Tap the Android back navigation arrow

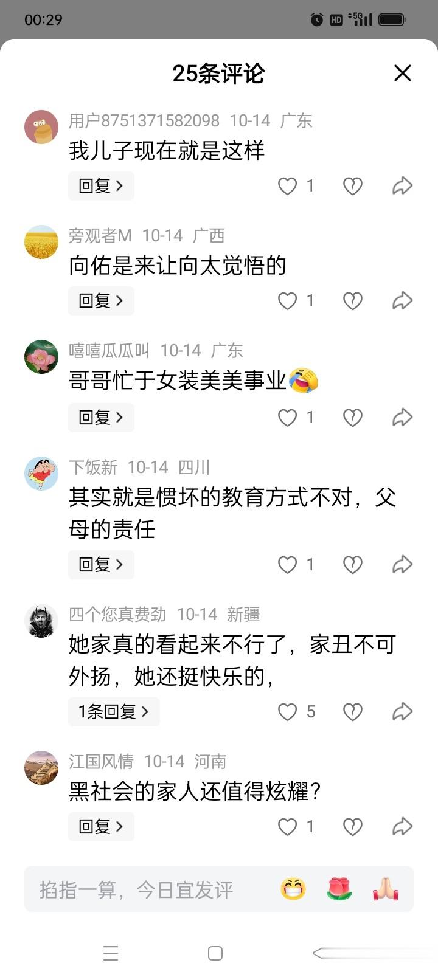pyautogui.click(x=328, y=953)
